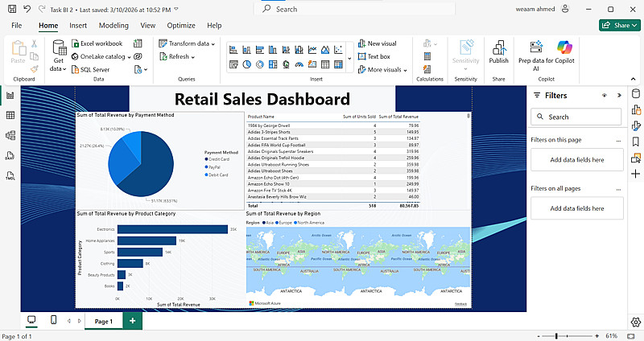The image size is (644, 341).
Task: Switch to mobile layout view
Action: pos(53,320)
